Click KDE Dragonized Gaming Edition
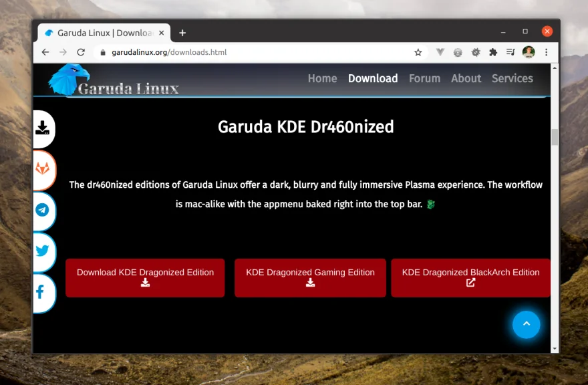Image resolution: width=588 pixels, height=385 pixels. 309,277
